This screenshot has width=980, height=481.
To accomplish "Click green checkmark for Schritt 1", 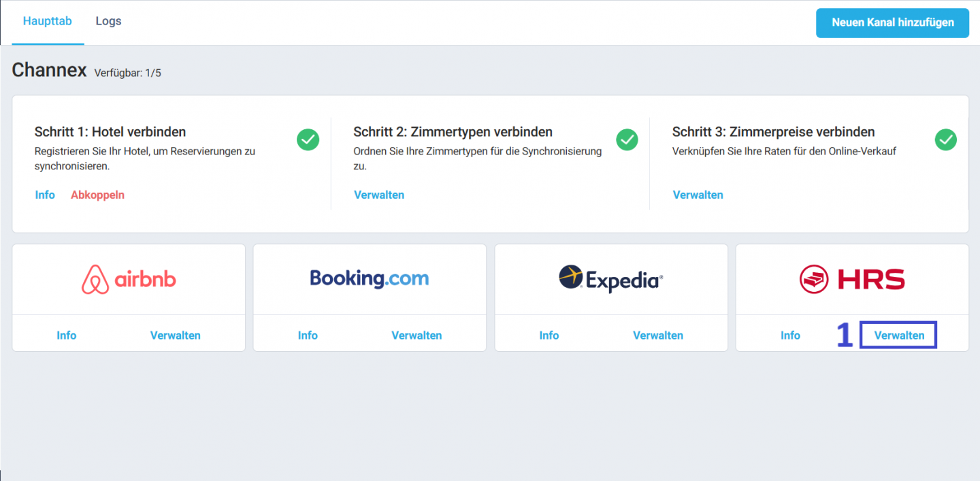I will tap(308, 139).
